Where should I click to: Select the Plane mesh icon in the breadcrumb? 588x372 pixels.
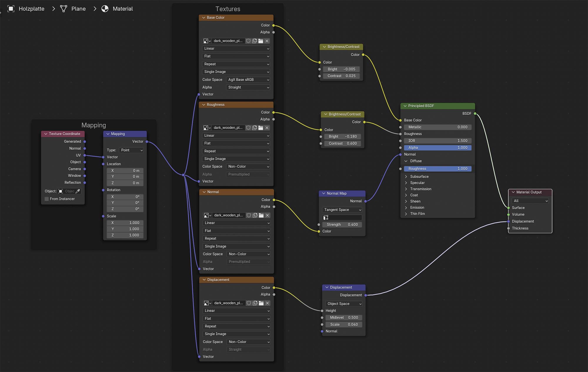click(x=64, y=9)
